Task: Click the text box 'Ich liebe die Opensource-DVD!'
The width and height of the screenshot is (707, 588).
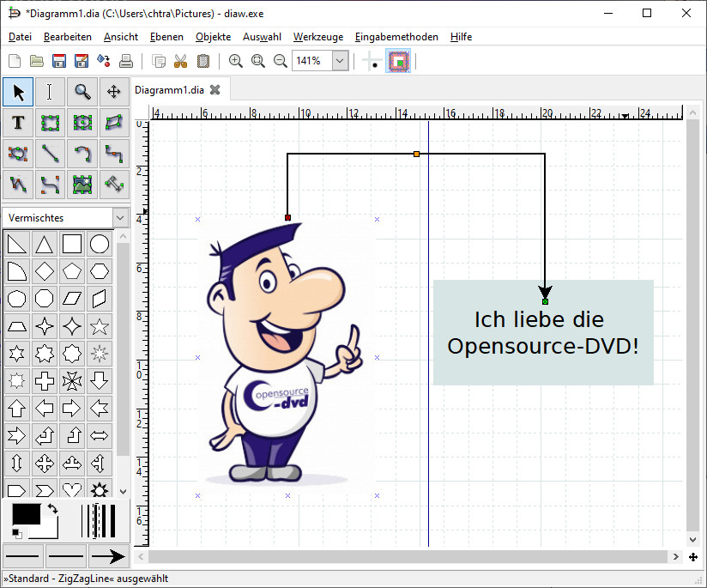Action: point(543,333)
